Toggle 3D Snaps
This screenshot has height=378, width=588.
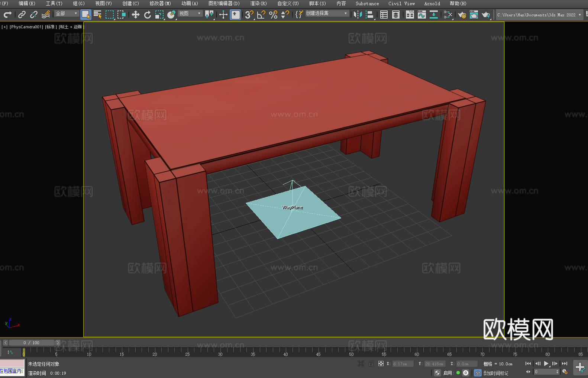click(249, 14)
